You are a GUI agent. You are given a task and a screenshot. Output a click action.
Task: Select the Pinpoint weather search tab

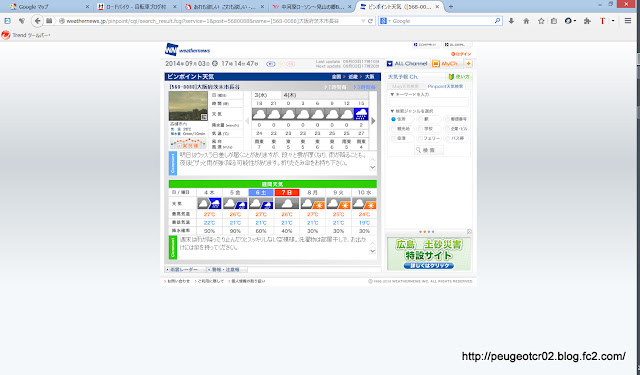point(445,87)
